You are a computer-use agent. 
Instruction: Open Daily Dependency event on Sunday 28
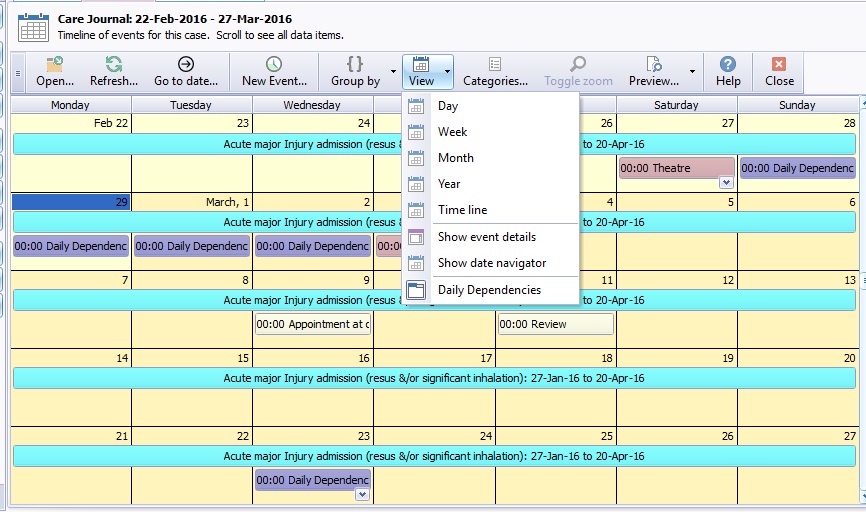pos(798,168)
